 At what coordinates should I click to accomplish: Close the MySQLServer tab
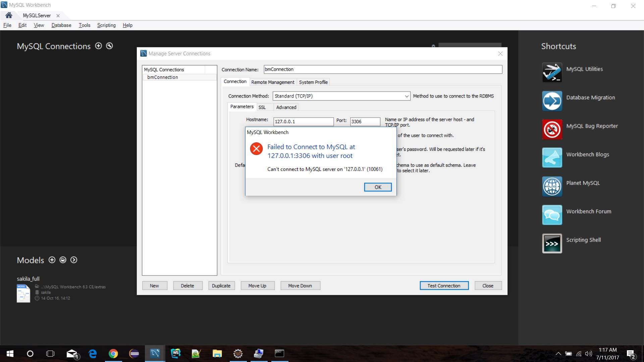pyautogui.click(x=58, y=16)
